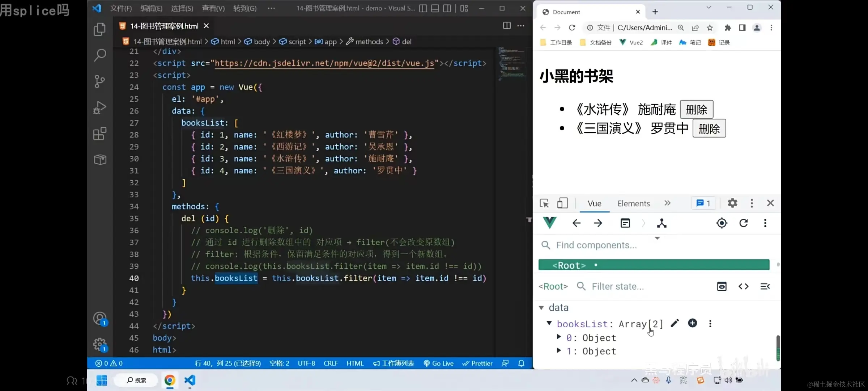Open the VS Code Explorer panel
The image size is (868, 391).
click(100, 29)
